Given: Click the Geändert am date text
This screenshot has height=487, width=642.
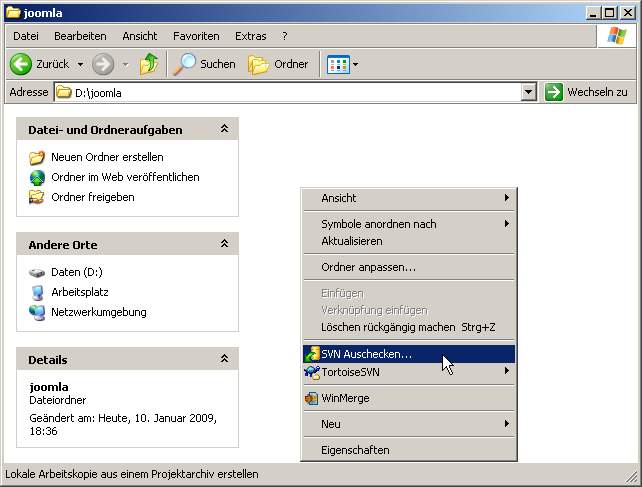Looking at the screenshot, I should [123, 424].
